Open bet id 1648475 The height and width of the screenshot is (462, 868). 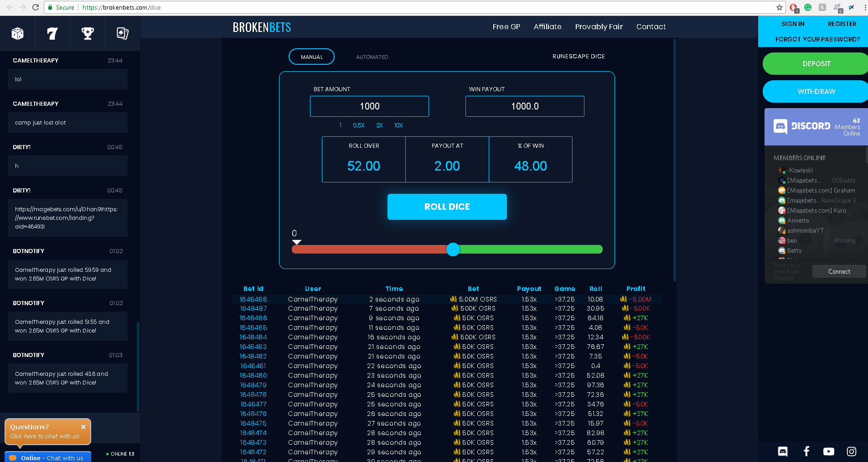[253, 424]
